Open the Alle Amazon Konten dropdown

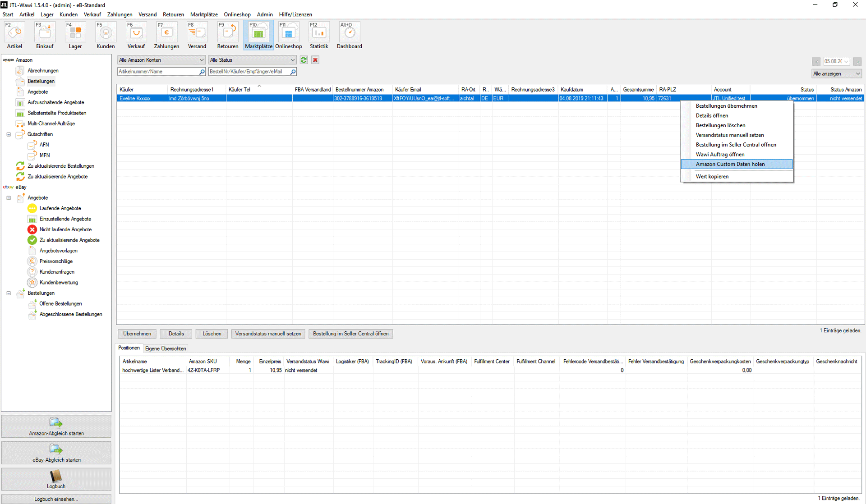click(x=161, y=60)
